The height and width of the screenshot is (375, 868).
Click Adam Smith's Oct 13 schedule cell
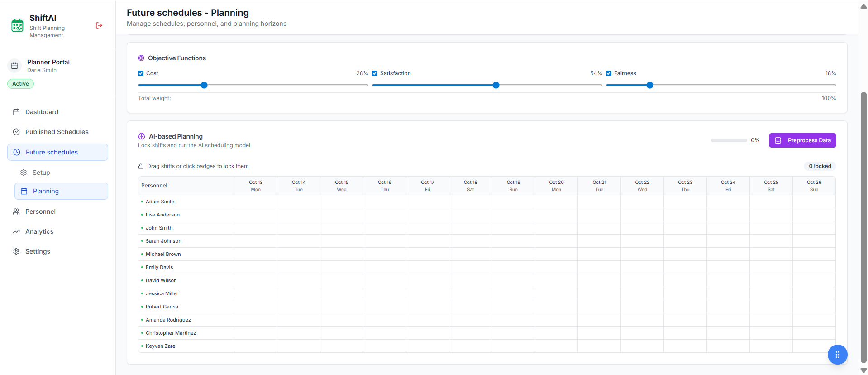point(256,202)
